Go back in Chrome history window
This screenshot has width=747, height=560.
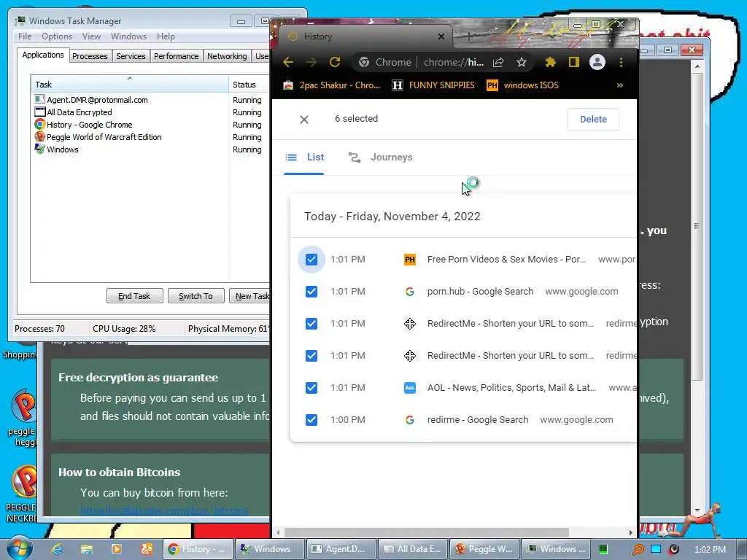[x=288, y=62]
